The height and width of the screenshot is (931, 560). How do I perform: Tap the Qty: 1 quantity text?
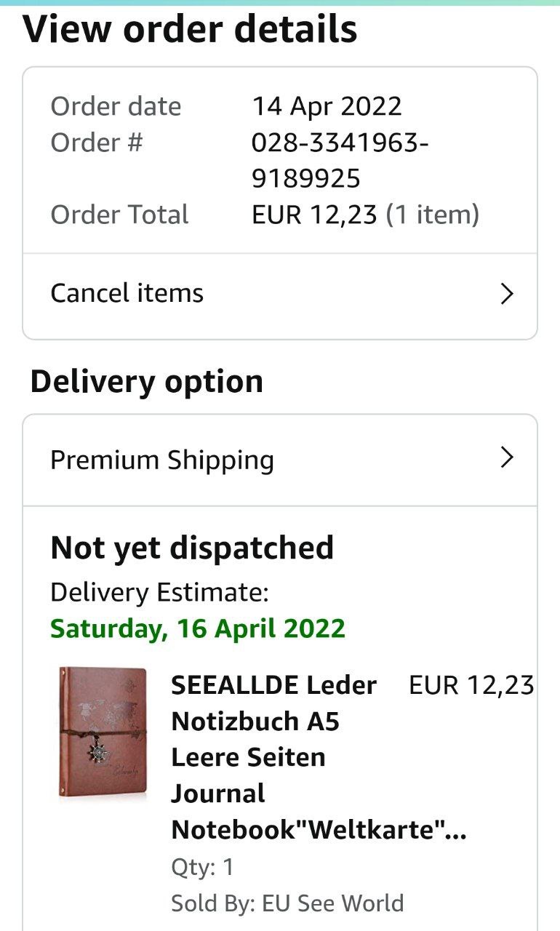pyautogui.click(x=203, y=867)
